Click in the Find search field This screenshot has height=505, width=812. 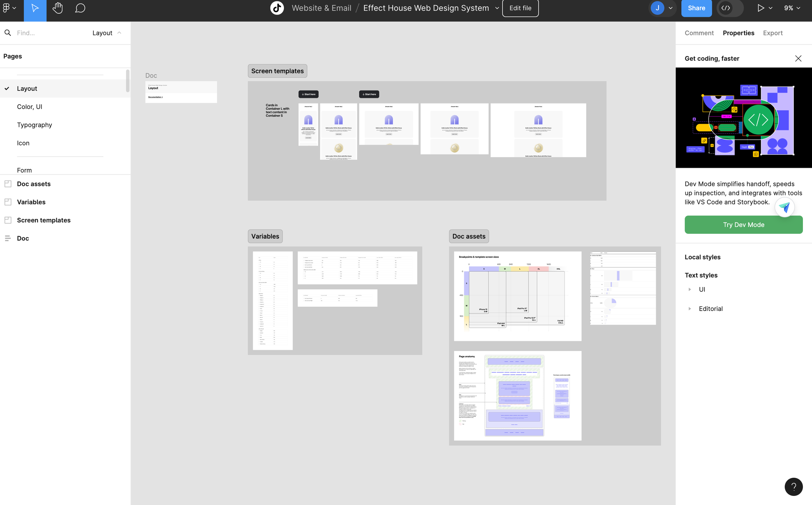tap(47, 33)
